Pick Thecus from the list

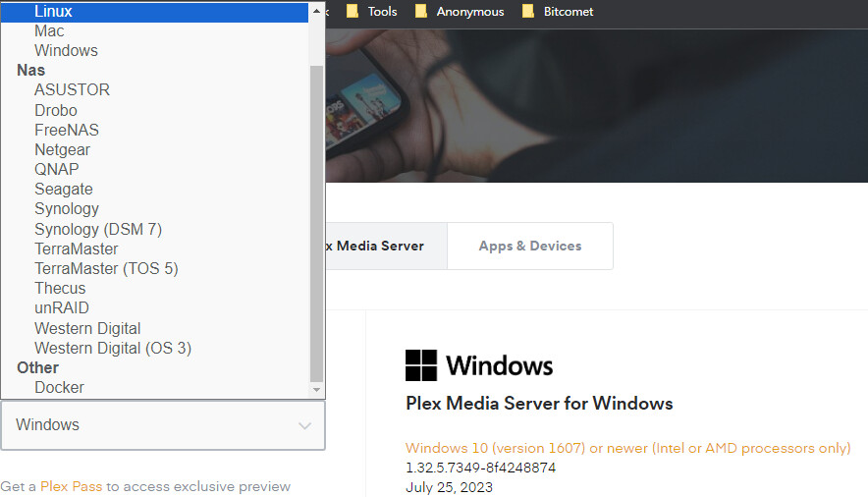coord(154,289)
